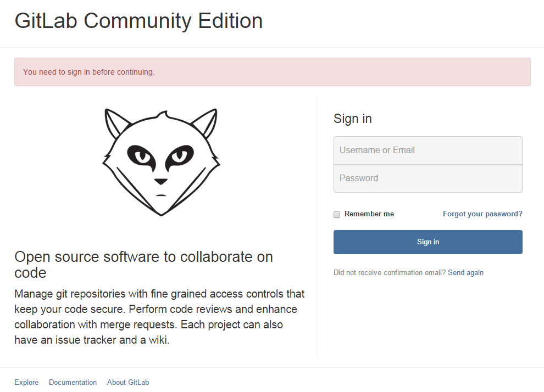Click the "Remember me" label text

click(369, 214)
